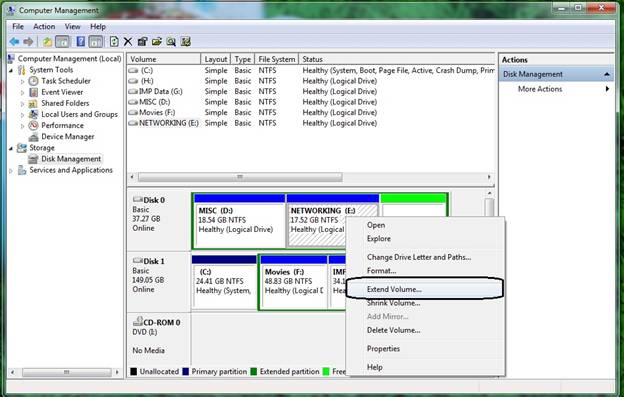Toggle the Show/Hide Console Tree icon
Image resolution: width=624 pixels, height=397 pixels.
pyautogui.click(x=62, y=41)
